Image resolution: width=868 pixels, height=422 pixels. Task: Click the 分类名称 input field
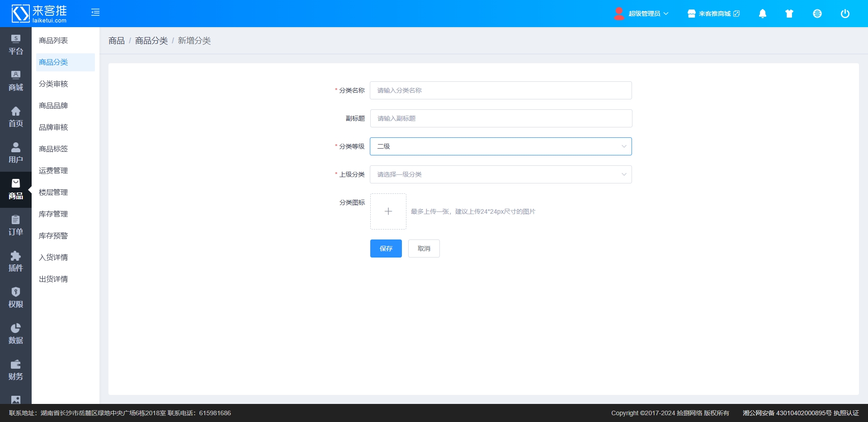click(500, 90)
